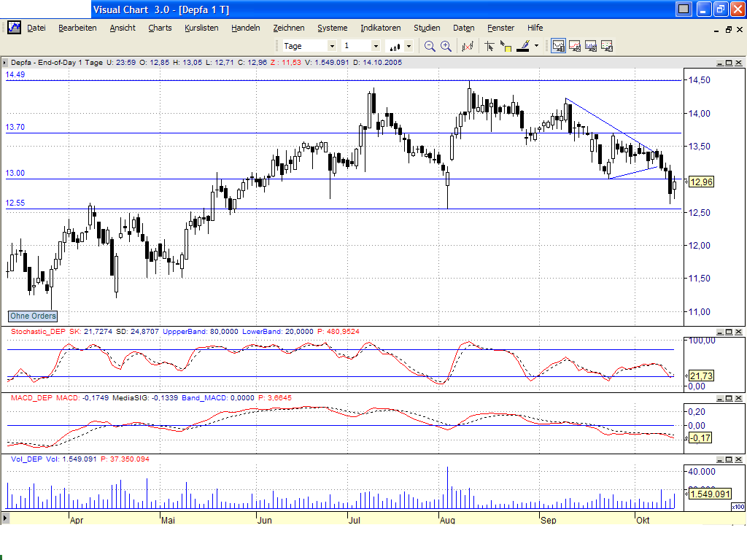Click the Stochastic_DEP indicator label

point(35,331)
